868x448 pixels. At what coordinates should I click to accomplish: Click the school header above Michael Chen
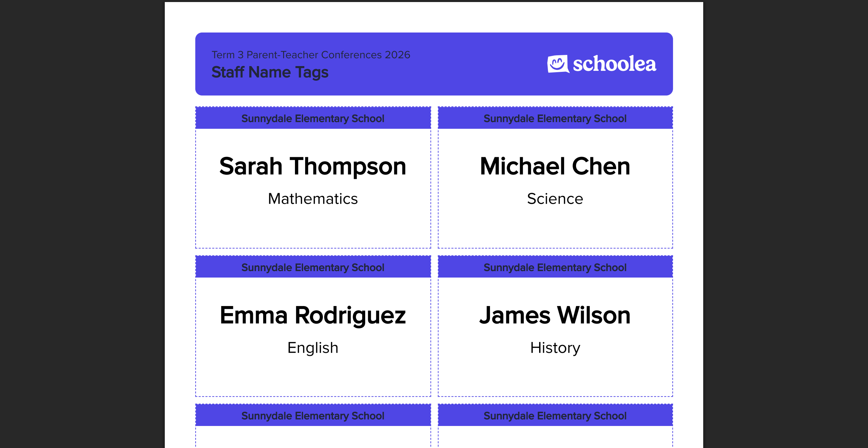[x=555, y=119]
